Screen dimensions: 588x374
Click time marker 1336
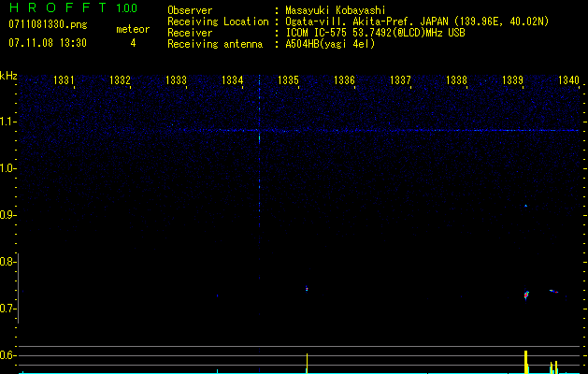coord(344,79)
